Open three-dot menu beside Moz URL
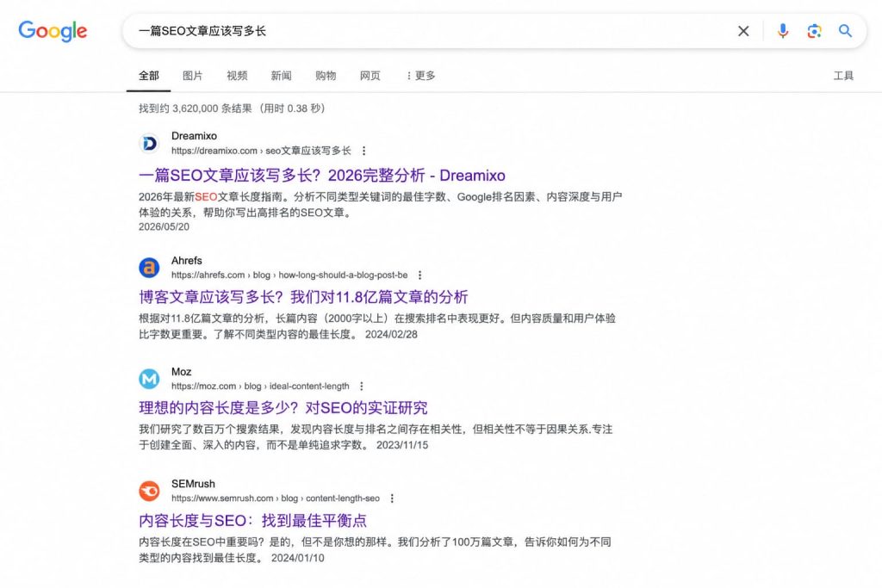Screen dimensions: 882x588 361,387
